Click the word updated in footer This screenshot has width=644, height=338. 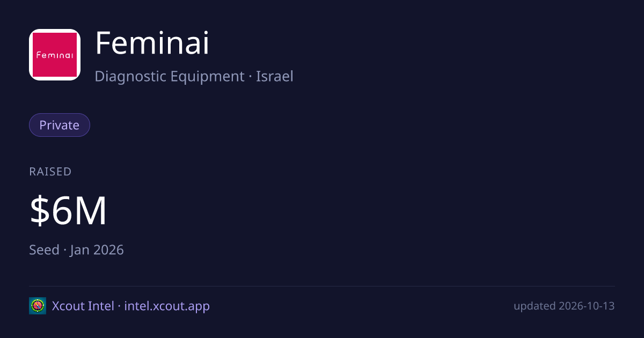coord(534,306)
